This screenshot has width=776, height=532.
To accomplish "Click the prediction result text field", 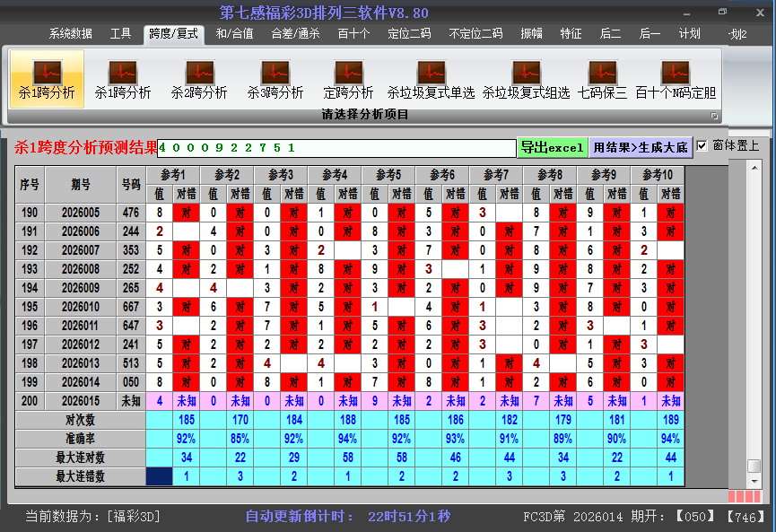I will (336, 148).
